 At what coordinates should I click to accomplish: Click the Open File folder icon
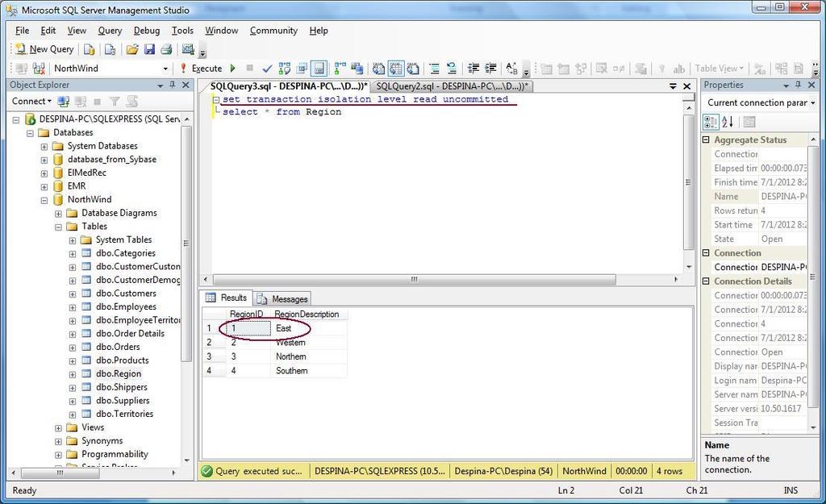[131, 49]
